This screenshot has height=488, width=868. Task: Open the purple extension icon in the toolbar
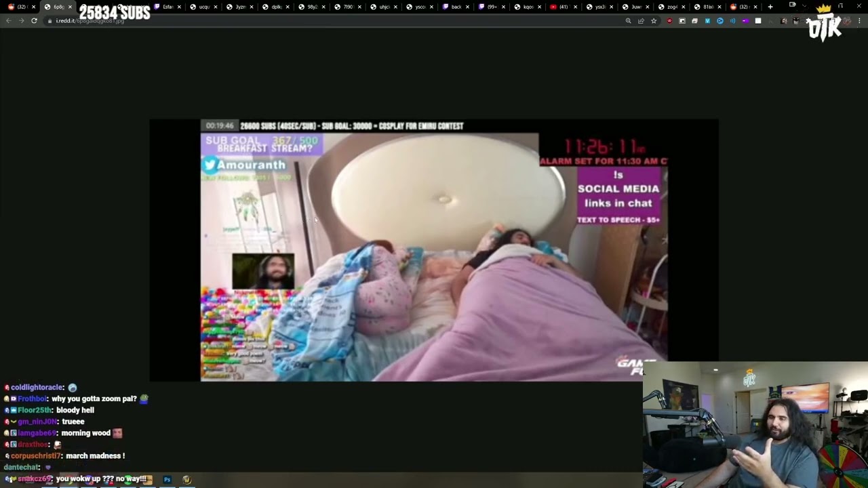pos(745,21)
